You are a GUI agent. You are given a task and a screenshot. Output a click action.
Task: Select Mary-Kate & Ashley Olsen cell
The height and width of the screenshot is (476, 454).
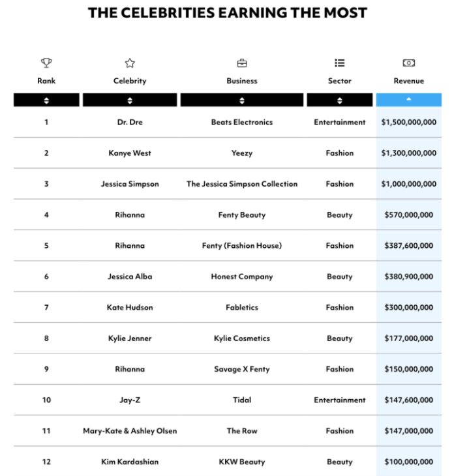pyautogui.click(x=130, y=431)
